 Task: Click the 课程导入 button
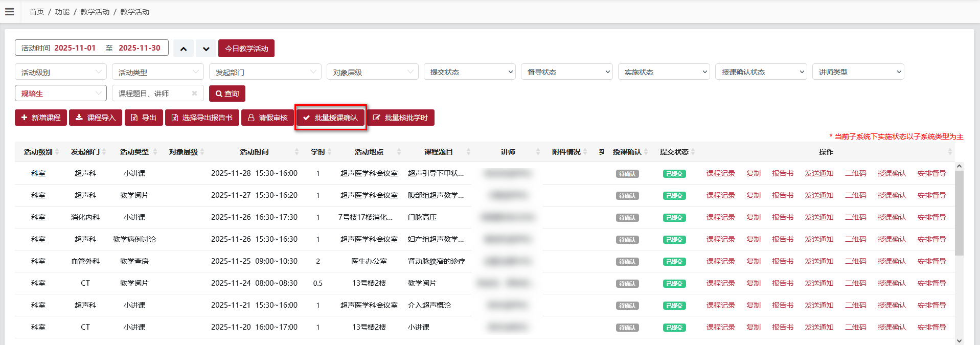pos(96,118)
